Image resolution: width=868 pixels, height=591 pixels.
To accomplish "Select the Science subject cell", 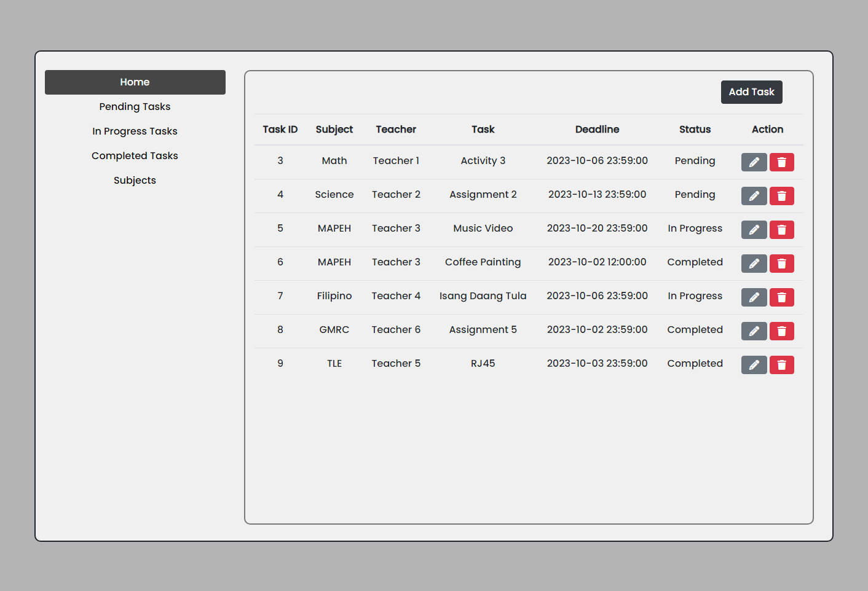I will [334, 195].
